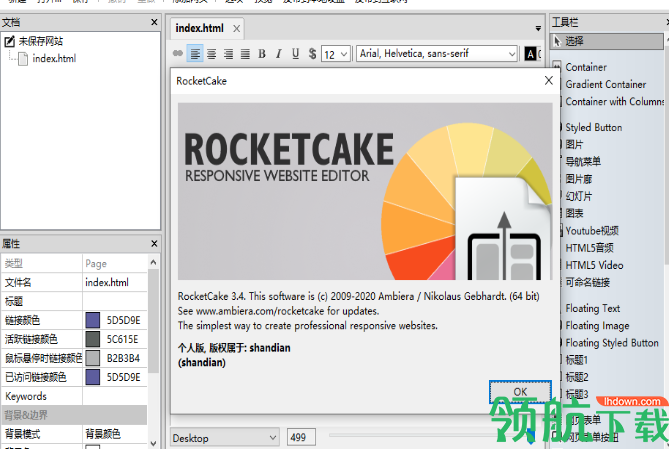Screen dimensions: 669x449
Task: Justify text in the toolbar
Action: [245, 54]
